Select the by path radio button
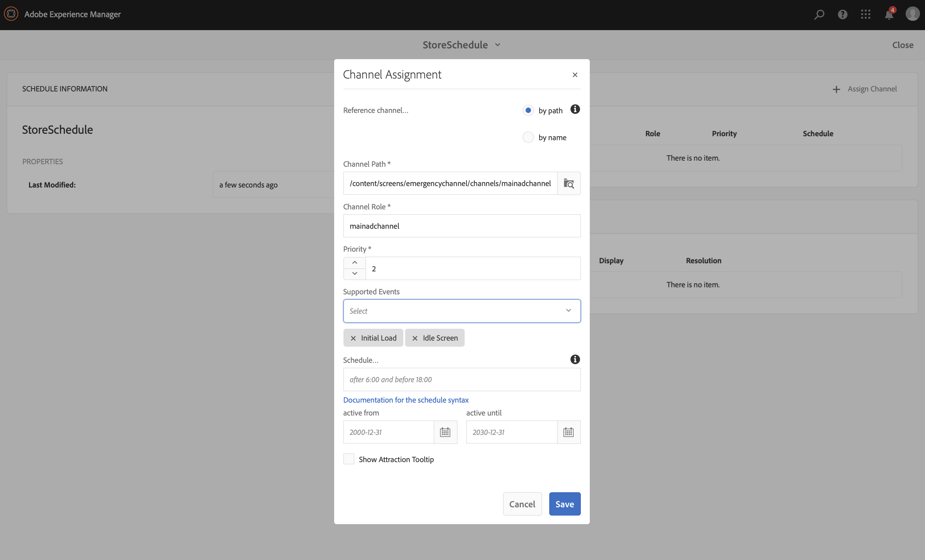This screenshot has height=560, width=925. point(528,110)
